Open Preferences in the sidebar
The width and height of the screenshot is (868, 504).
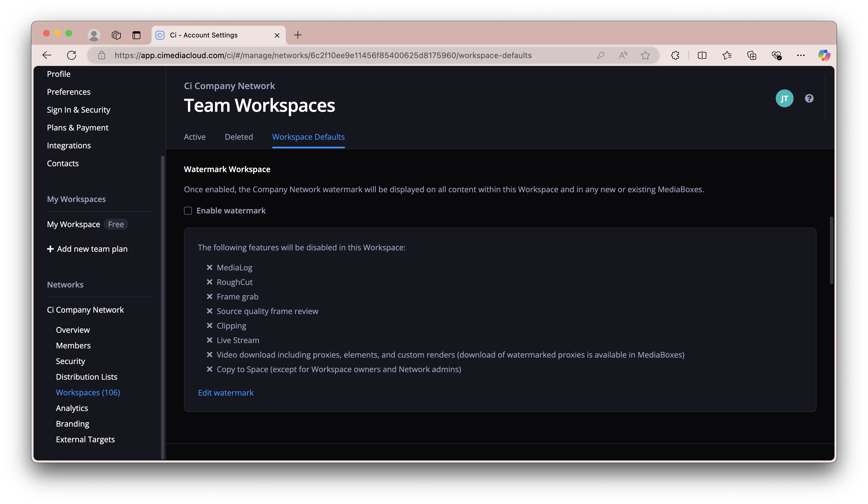(x=69, y=92)
